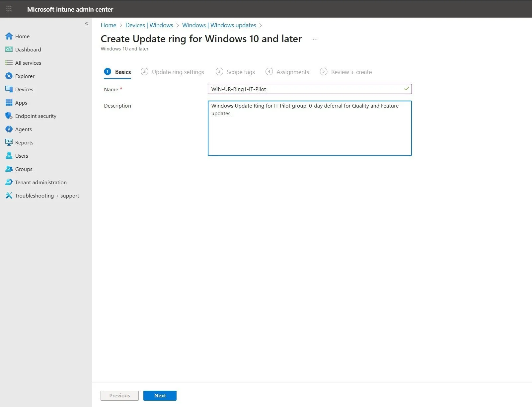The image size is (532, 407).
Task: Click the Previous button
Action: point(119,396)
